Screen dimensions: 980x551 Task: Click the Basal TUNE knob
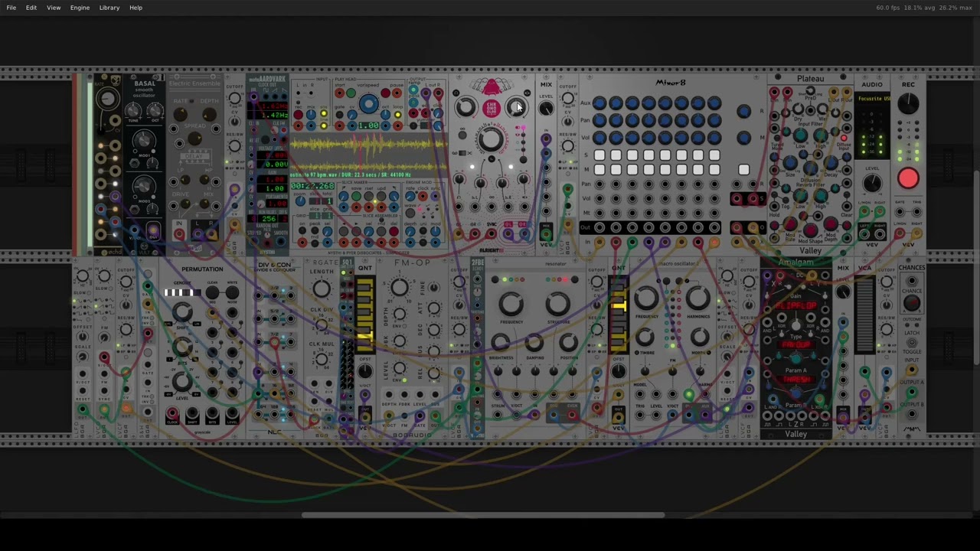tap(135, 112)
